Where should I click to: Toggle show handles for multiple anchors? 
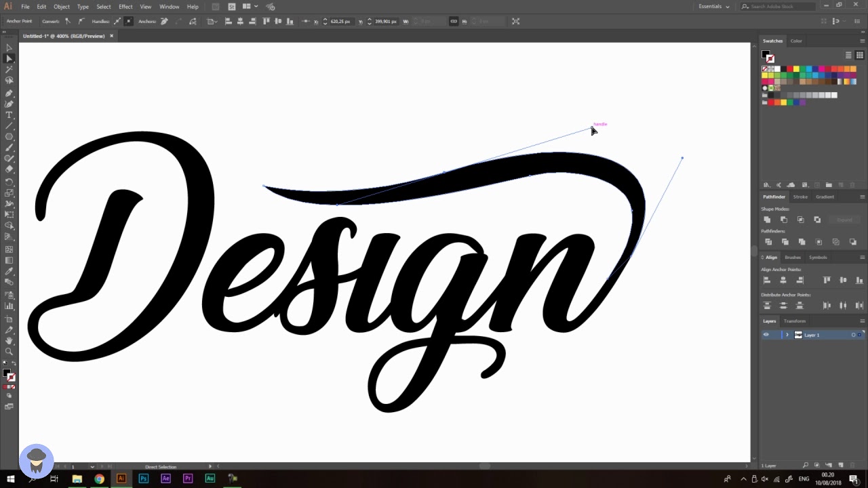(117, 22)
